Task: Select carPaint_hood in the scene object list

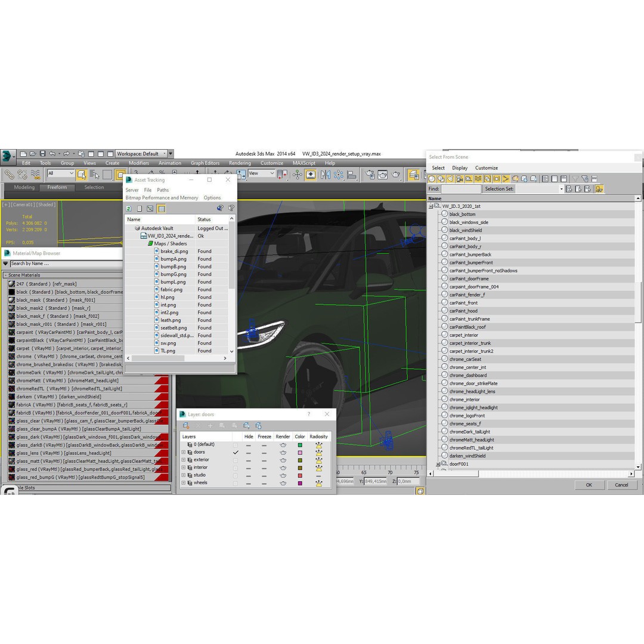Action: (463, 311)
